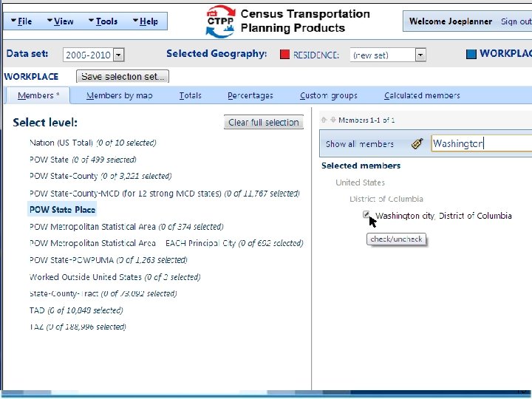Select the State-County-Tract level

click(x=103, y=293)
